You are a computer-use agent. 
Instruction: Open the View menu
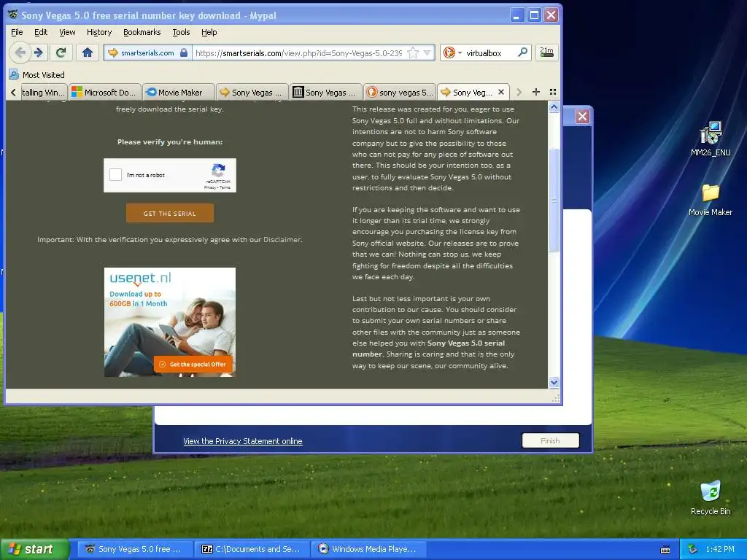click(x=67, y=32)
